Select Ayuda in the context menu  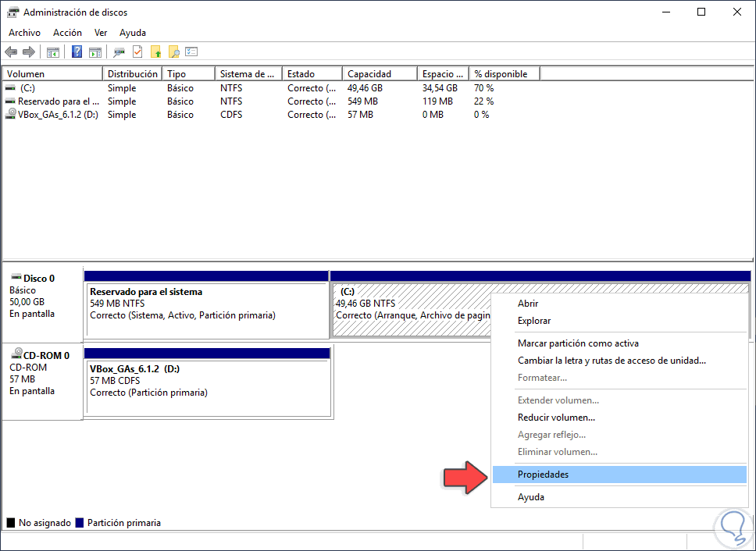(619, 497)
